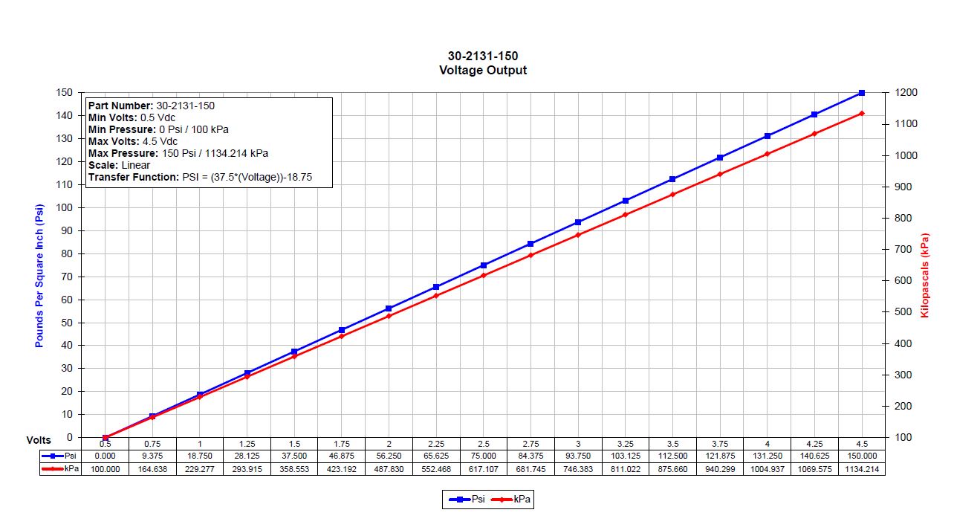Screen dimensions: 980x530
Task: Click the Scale: Linear line
Action: (119, 165)
